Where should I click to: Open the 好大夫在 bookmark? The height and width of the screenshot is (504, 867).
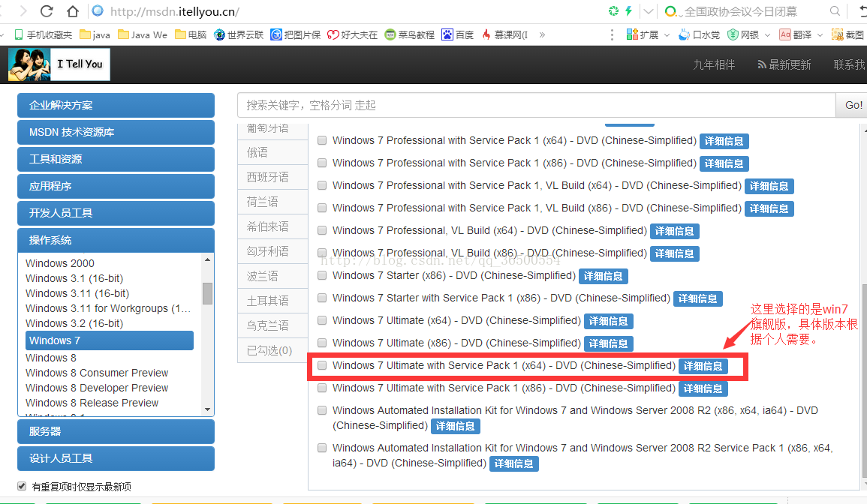pos(352,34)
